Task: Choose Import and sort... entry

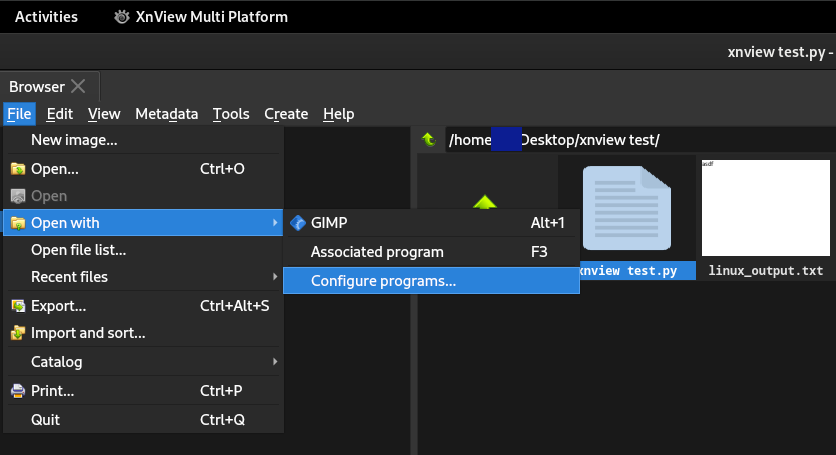Action: click(x=143, y=333)
